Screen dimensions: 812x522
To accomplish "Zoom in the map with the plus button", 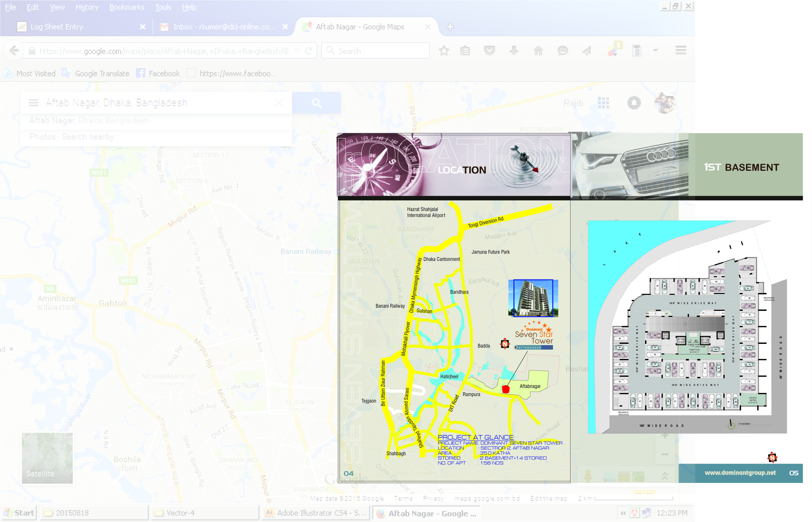I will tap(664, 436).
